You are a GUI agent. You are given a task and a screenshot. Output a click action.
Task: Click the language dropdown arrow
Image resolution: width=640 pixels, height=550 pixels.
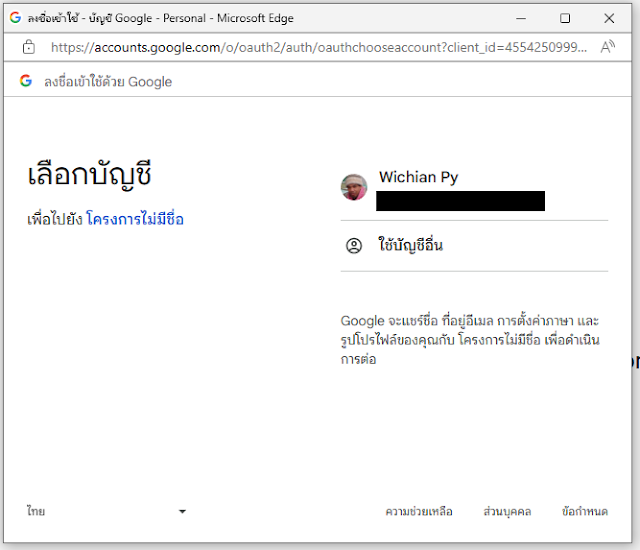point(182,511)
